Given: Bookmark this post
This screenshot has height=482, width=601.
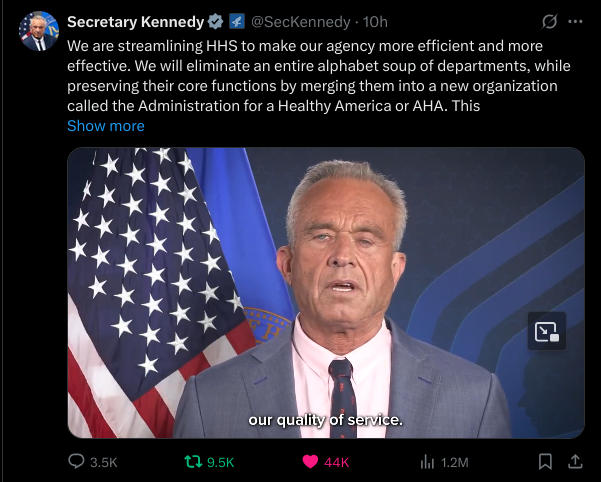Looking at the screenshot, I should point(545,461).
